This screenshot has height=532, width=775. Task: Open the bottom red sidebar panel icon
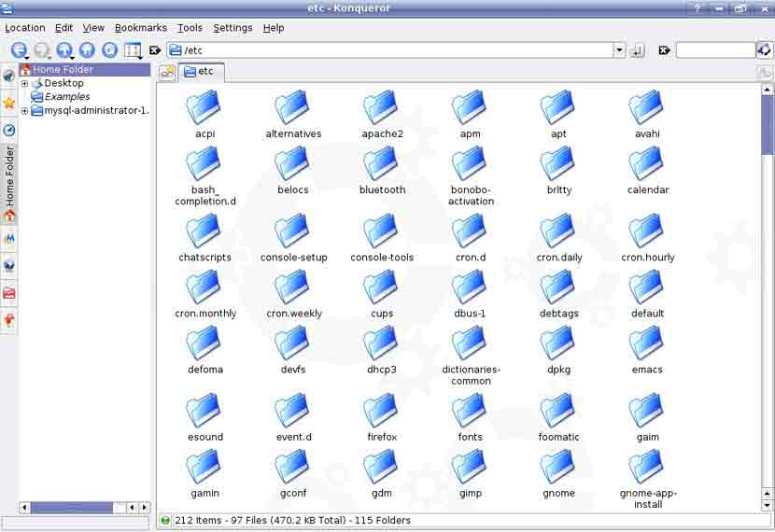tap(9, 320)
